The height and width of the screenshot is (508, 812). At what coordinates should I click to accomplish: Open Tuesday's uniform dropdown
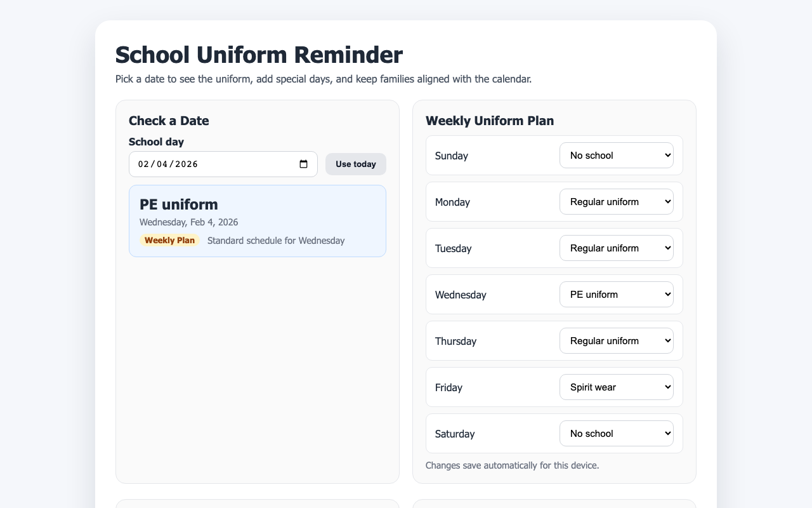point(616,248)
